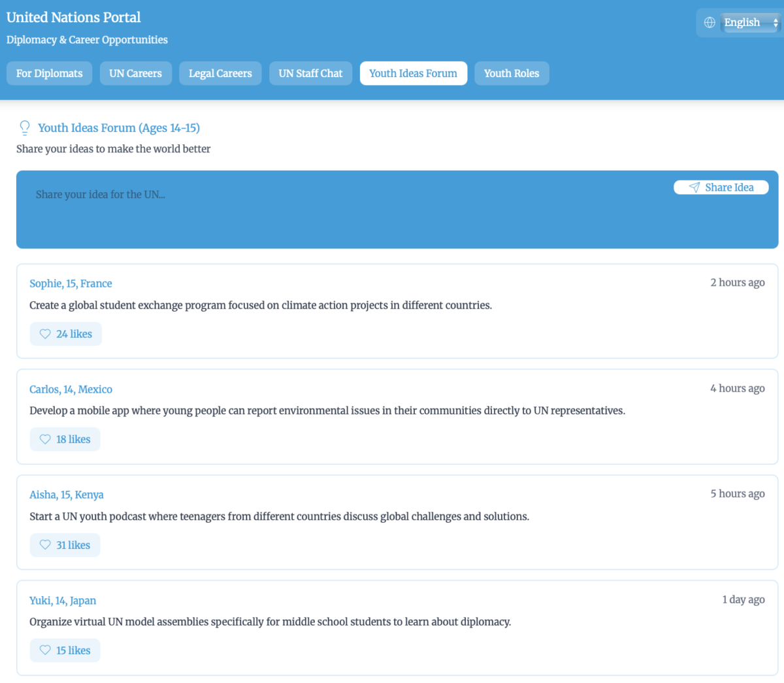Viewport: 784px width, 683px height.
Task: Like Sophie's idea with 24 likes
Action: pyautogui.click(x=66, y=334)
